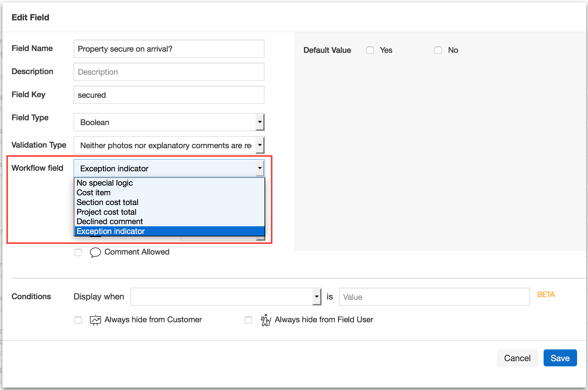Viewport: 588px width, 390px height.
Task: Open the Display when dropdown
Action: click(x=226, y=297)
